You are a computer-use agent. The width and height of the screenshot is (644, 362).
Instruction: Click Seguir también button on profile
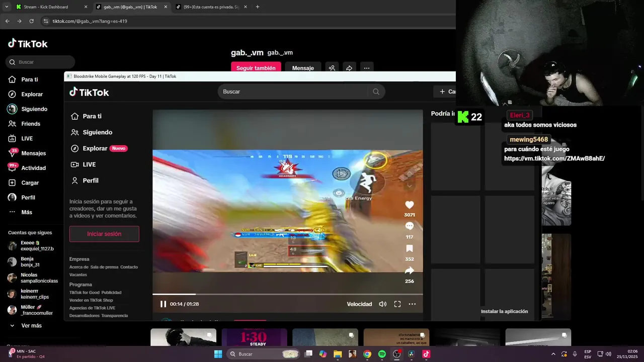point(256,68)
